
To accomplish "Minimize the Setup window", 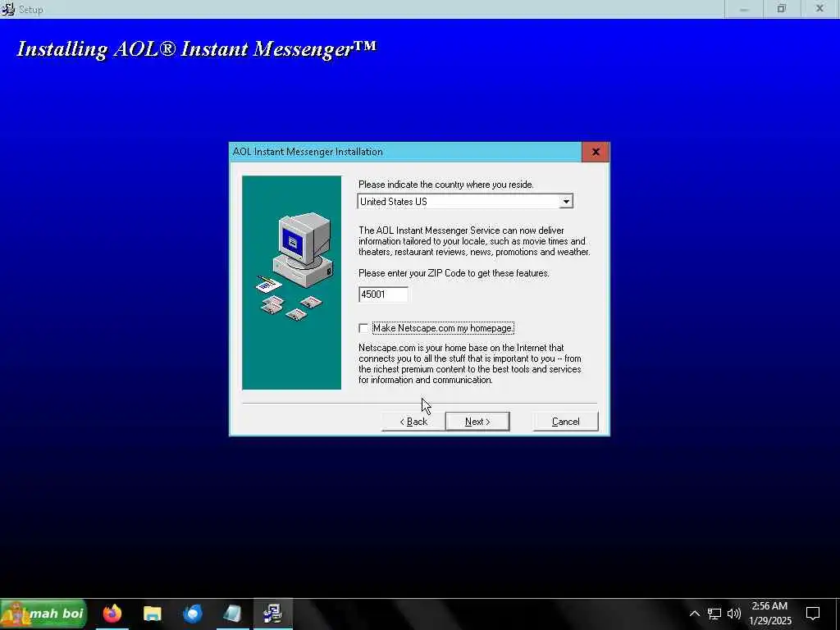I will point(743,9).
